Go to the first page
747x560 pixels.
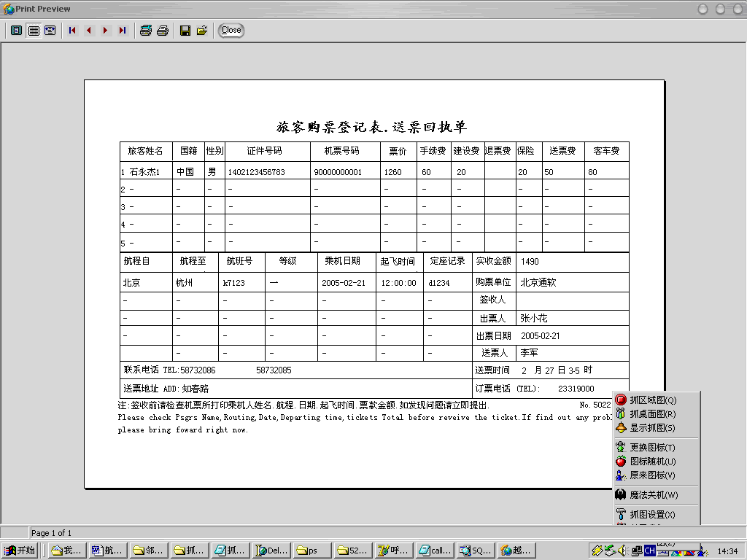tap(72, 31)
